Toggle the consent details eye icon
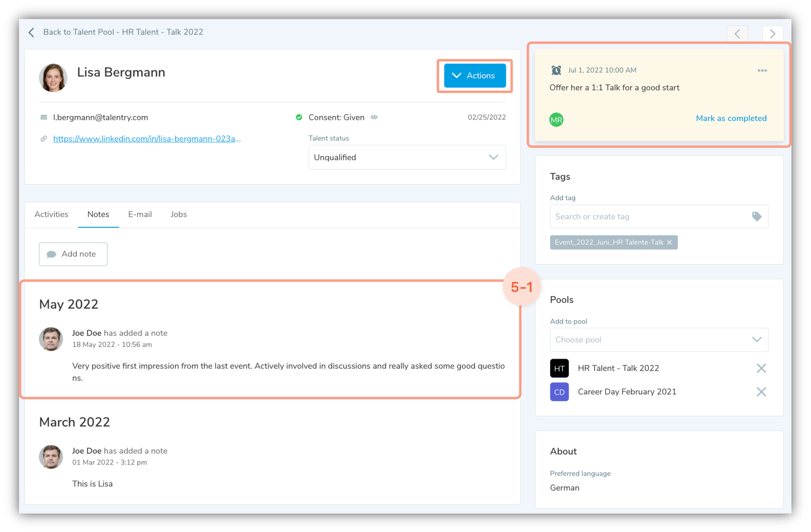Viewport: 811px width, 532px height. click(374, 117)
